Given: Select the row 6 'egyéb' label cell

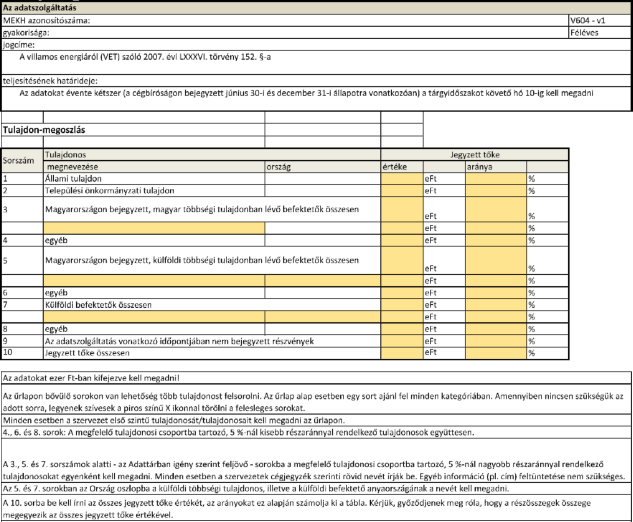Looking at the screenshot, I should [154, 293].
